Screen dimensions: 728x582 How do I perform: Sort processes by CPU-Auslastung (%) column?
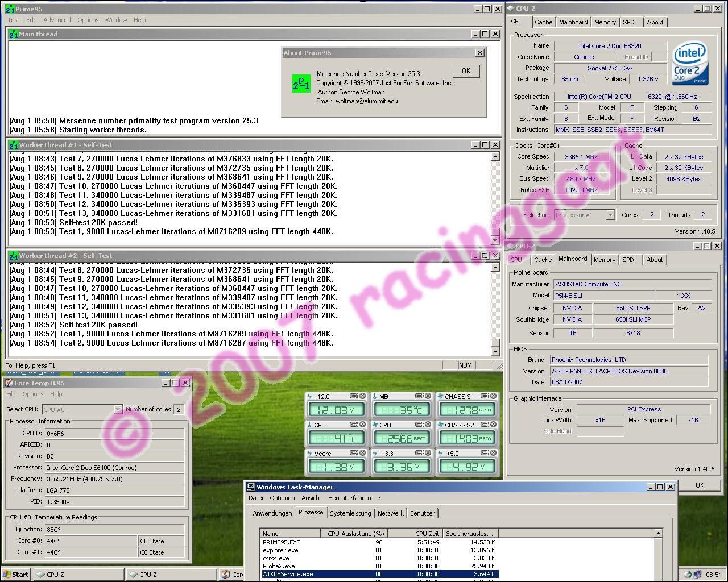pyautogui.click(x=353, y=534)
